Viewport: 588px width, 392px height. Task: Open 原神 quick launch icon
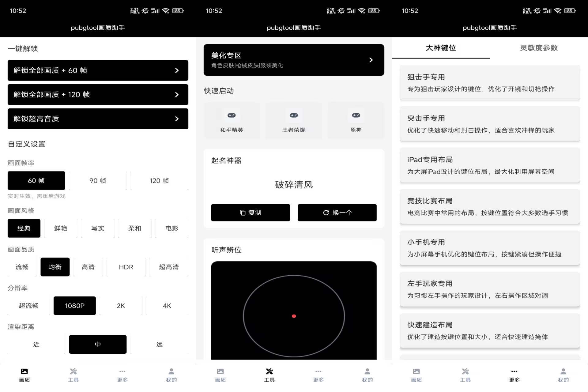[356, 120]
